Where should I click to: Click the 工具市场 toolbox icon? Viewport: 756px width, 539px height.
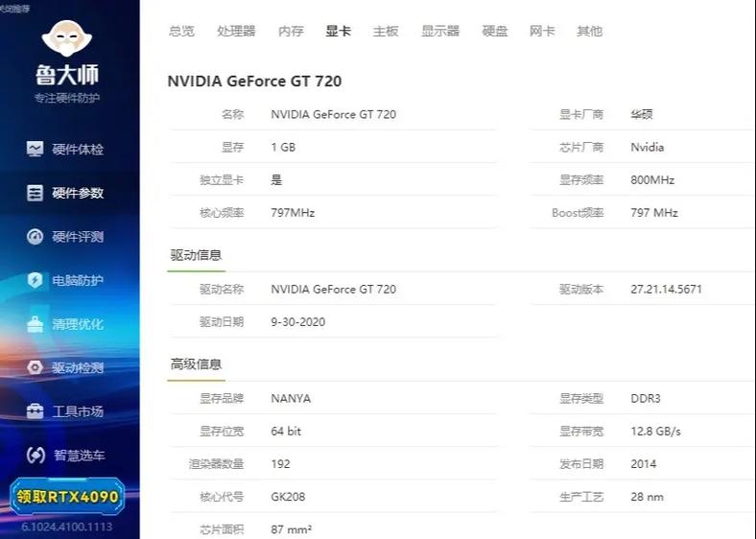coord(35,411)
